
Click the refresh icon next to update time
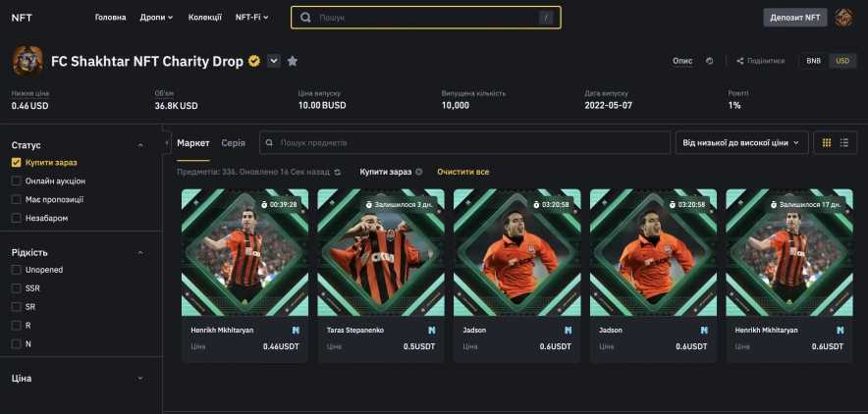(338, 172)
